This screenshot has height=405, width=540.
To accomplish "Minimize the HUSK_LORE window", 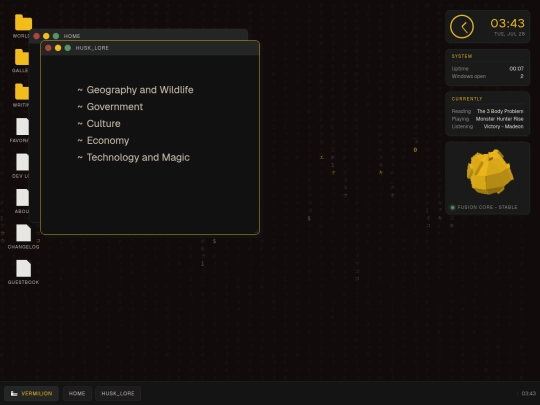I will [58, 48].
